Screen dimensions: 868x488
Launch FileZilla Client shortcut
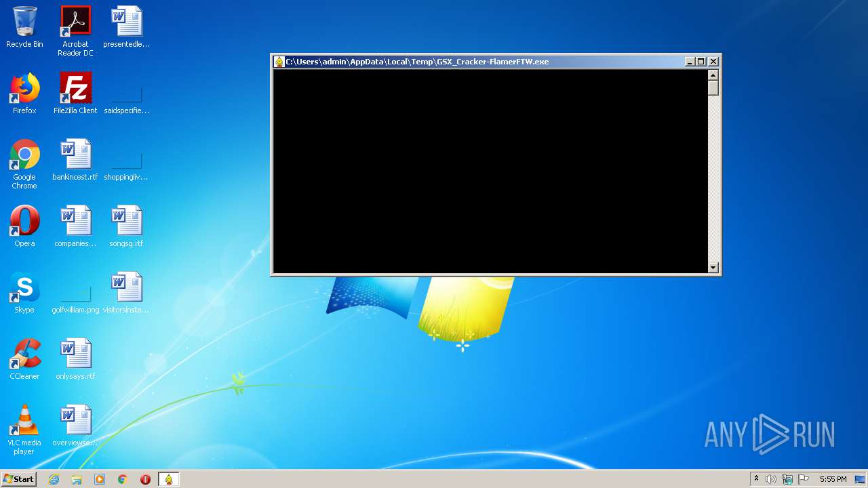[75, 94]
